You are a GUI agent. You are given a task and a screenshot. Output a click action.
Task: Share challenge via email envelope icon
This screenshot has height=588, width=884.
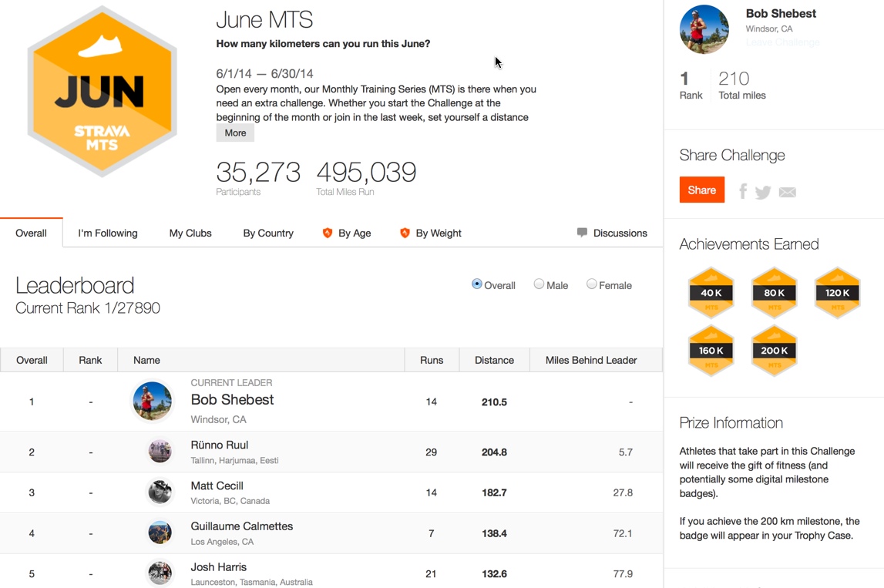coord(787,192)
